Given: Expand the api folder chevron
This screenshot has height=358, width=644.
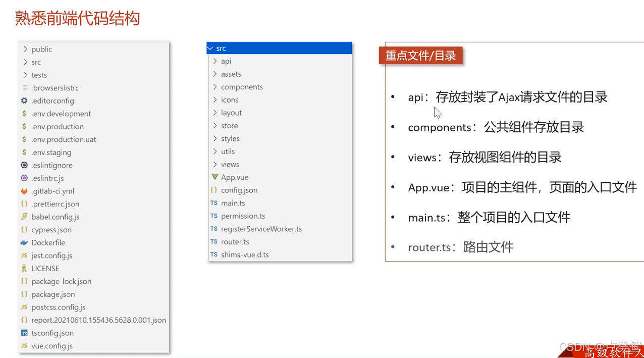Looking at the screenshot, I should pos(215,61).
